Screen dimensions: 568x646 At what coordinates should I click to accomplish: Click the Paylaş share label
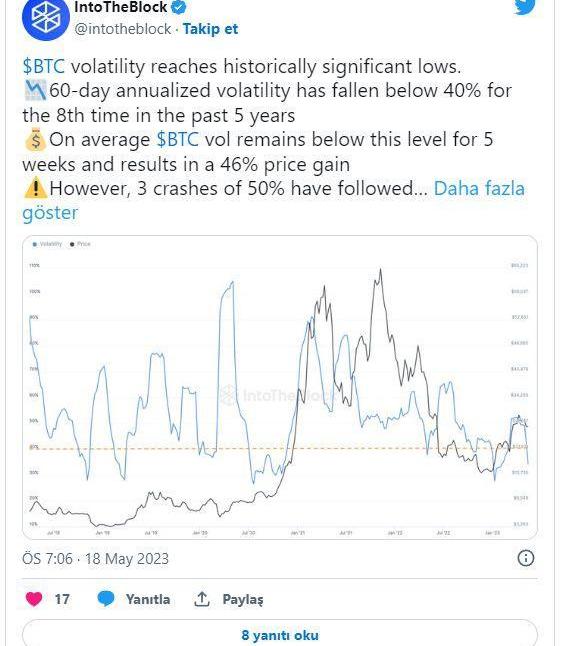[243, 599]
